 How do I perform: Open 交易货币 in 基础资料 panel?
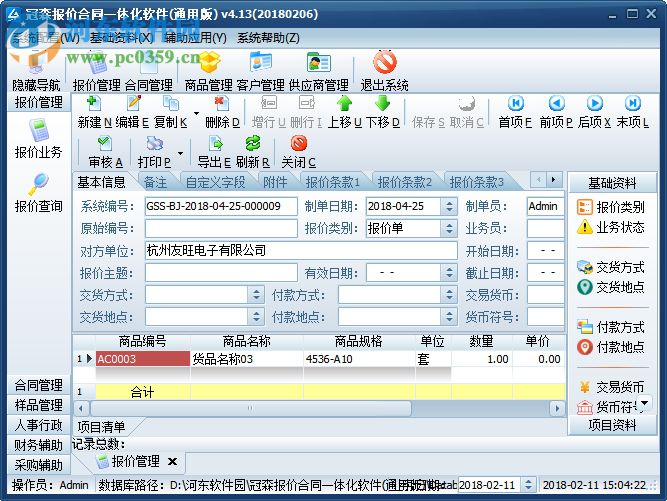611,387
